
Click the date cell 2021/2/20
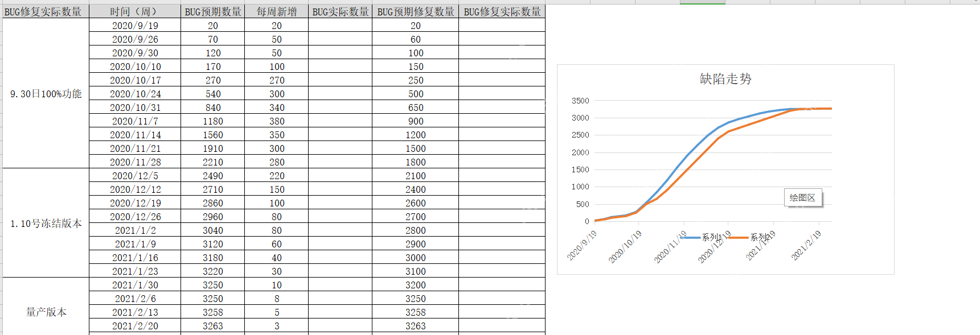point(135,326)
